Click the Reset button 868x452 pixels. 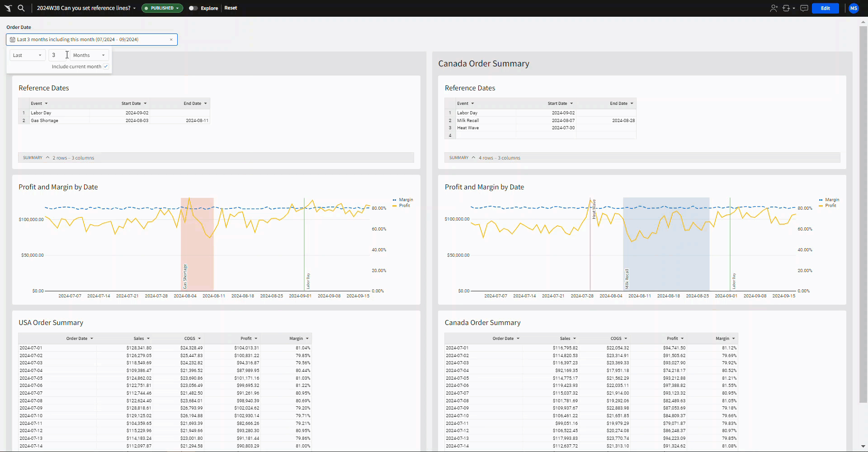tap(231, 8)
